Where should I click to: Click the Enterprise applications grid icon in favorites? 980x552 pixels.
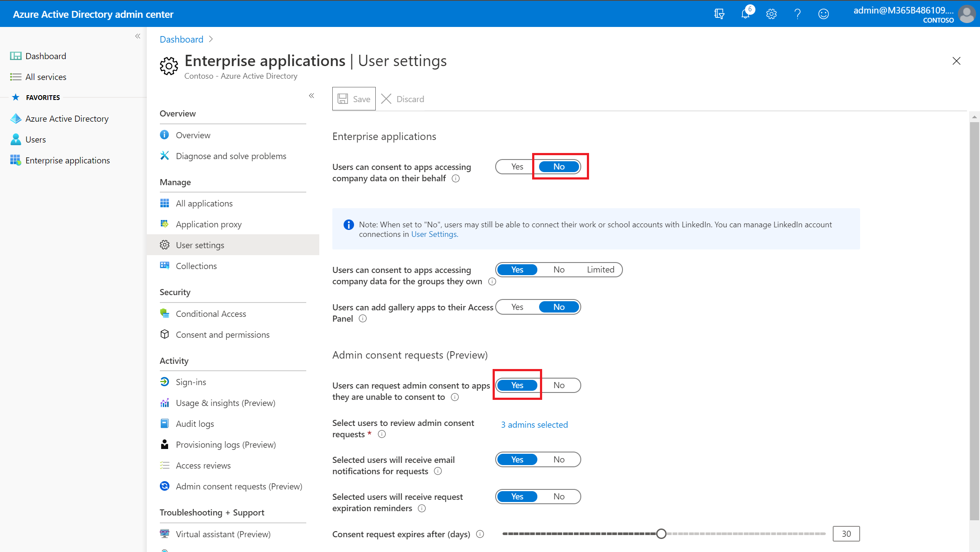[x=16, y=160]
